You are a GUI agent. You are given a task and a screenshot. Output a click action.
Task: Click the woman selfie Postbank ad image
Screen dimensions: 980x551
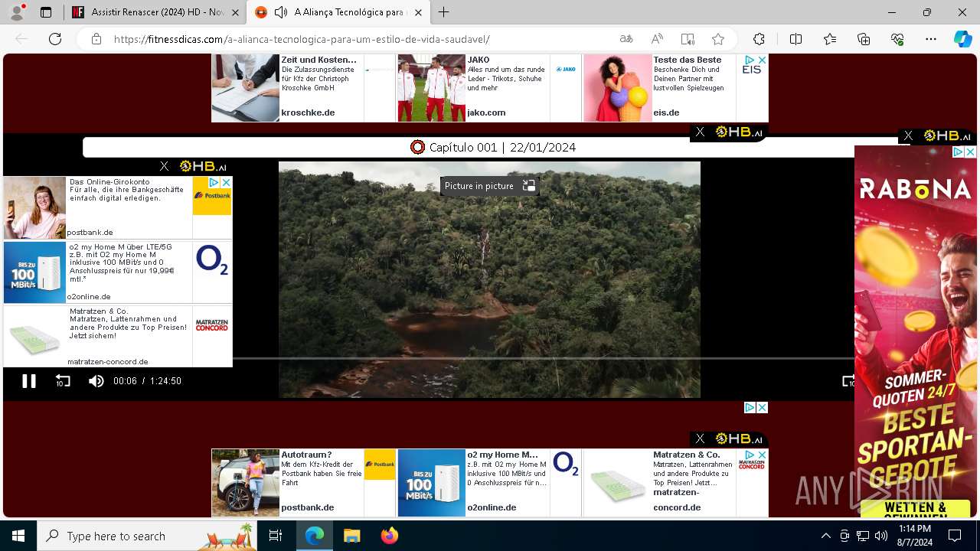pyautogui.click(x=35, y=208)
